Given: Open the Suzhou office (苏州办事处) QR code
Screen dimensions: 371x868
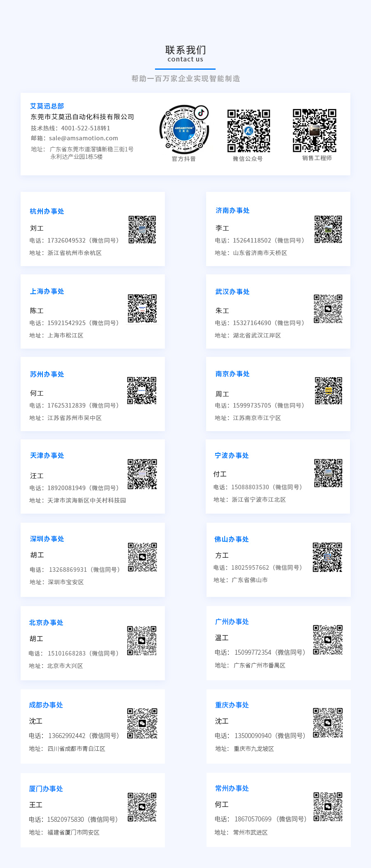Looking at the screenshot, I should pos(142,390).
